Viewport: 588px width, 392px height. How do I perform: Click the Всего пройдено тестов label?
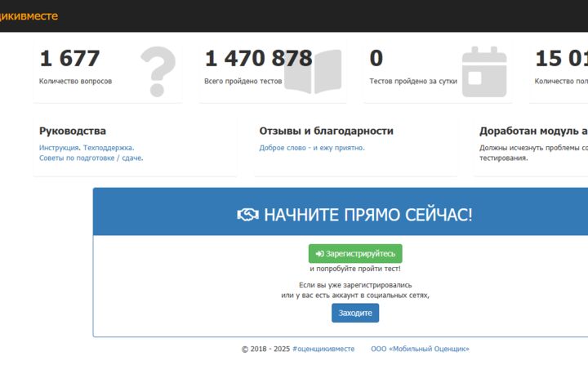243,81
